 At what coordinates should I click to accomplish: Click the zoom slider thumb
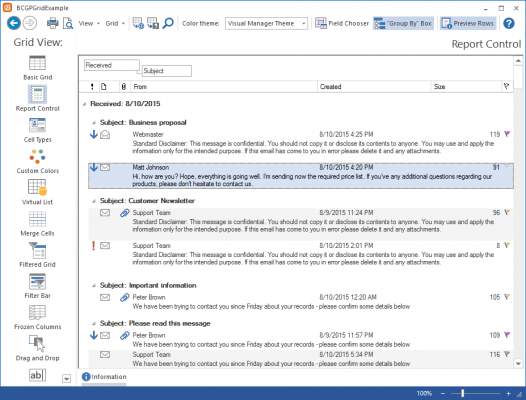pos(463,393)
